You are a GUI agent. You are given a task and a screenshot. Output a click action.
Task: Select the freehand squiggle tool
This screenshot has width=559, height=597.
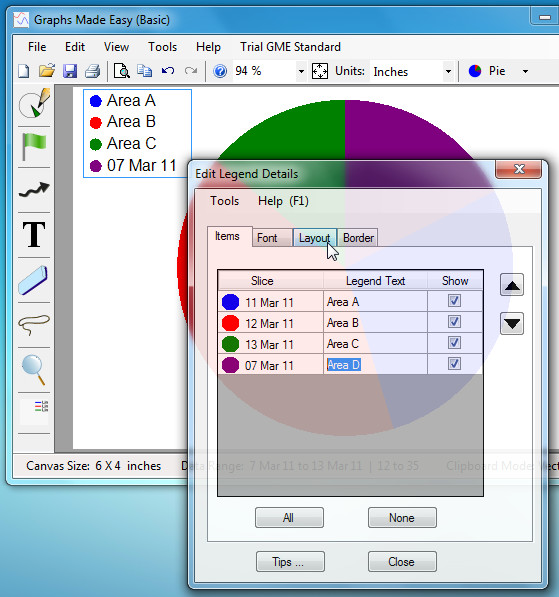click(x=34, y=325)
